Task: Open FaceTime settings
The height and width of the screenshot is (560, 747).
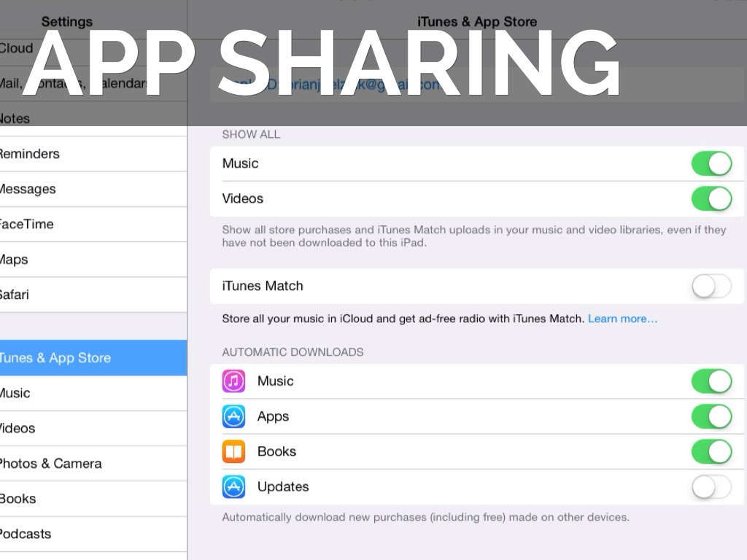Action: pyautogui.click(x=44, y=224)
